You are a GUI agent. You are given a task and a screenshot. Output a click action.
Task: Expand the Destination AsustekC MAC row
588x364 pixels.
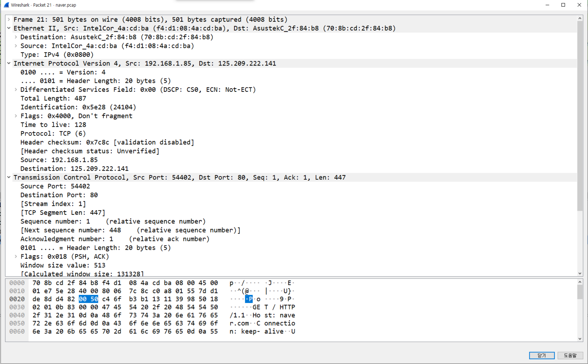pyautogui.click(x=16, y=37)
